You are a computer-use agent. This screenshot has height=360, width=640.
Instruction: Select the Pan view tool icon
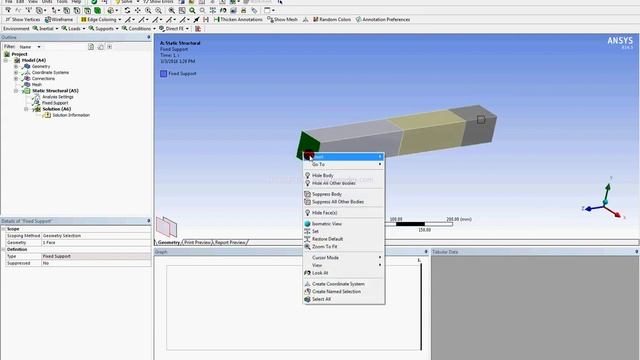(x=138, y=10)
